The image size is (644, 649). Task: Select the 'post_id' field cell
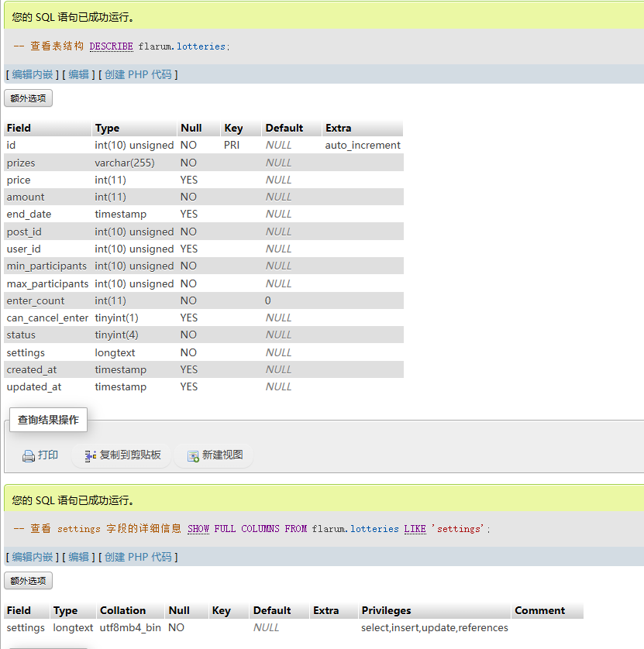(x=47, y=232)
